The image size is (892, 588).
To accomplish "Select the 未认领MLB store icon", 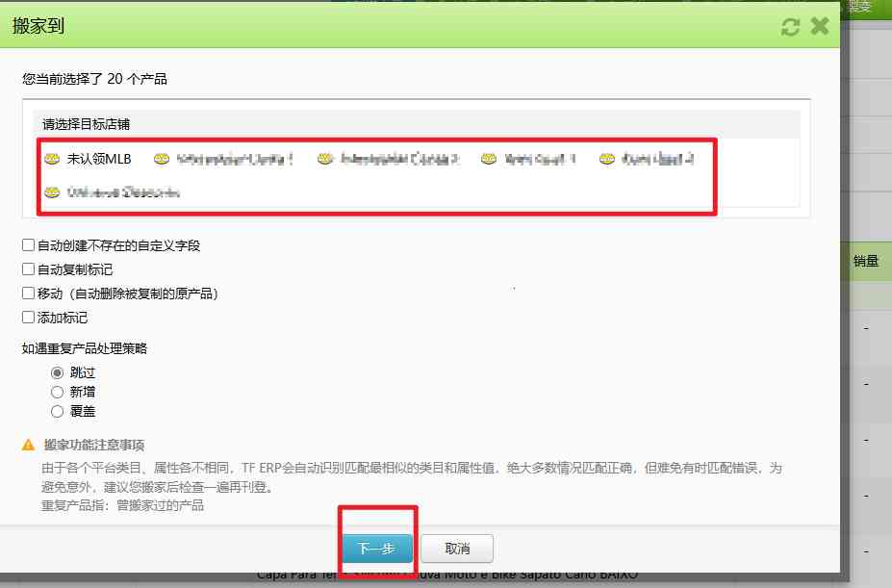I will click(52, 159).
